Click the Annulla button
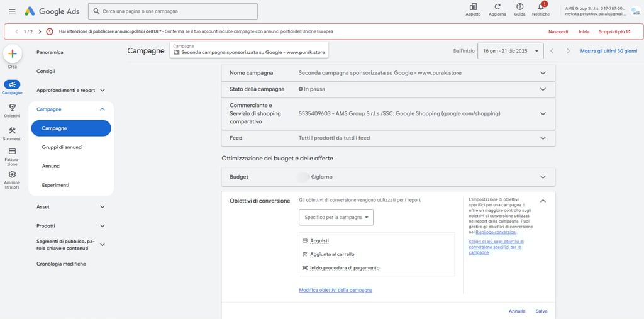Image resolution: width=644 pixels, height=319 pixels. point(517,311)
